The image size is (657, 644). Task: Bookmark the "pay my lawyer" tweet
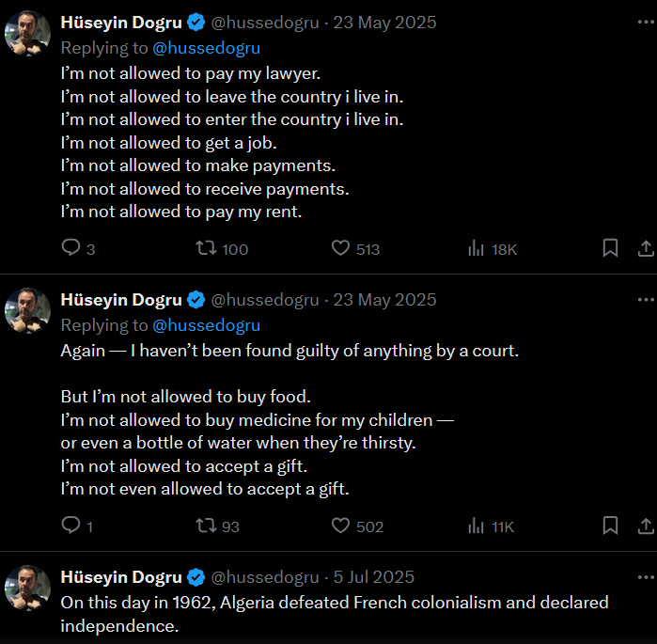coord(610,248)
